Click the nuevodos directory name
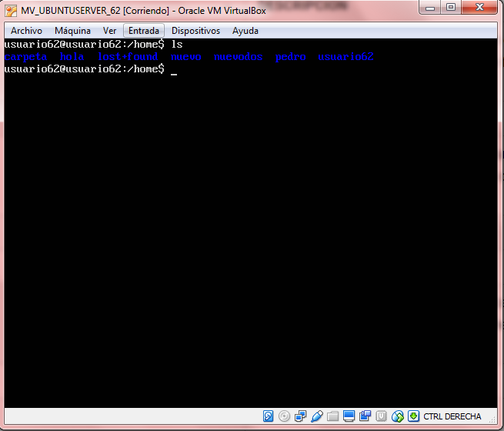This screenshot has width=504, height=431. (x=238, y=56)
